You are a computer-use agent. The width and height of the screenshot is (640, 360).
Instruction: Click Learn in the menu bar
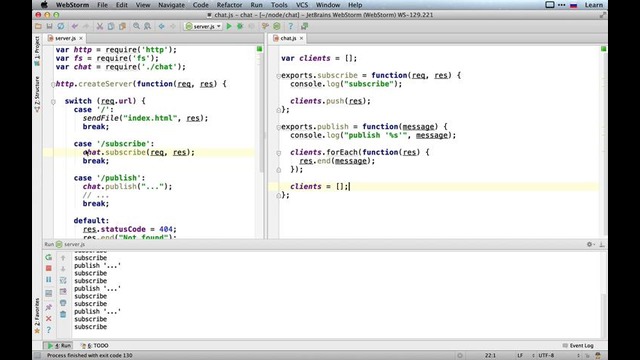tap(593, 5)
